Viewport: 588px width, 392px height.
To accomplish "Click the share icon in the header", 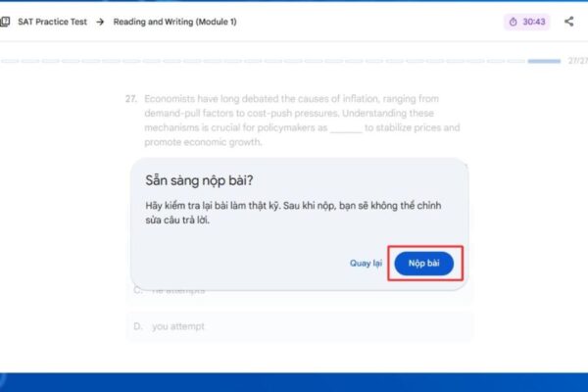I will [568, 22].
